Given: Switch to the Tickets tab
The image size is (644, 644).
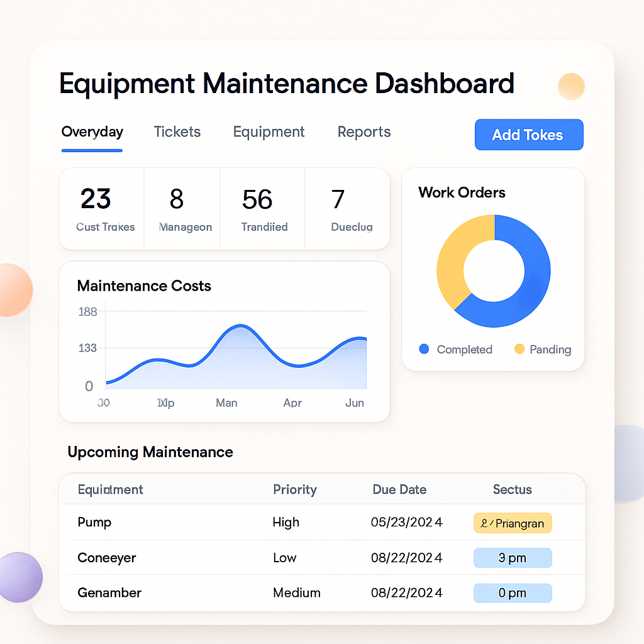Looking at the screenshot, I should coord(177,132).
